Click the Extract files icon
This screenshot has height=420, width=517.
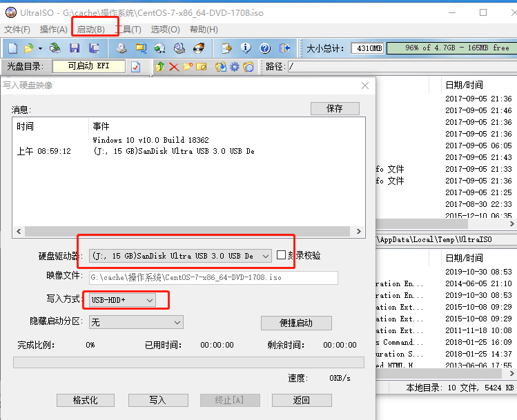(x=221, y=67)
